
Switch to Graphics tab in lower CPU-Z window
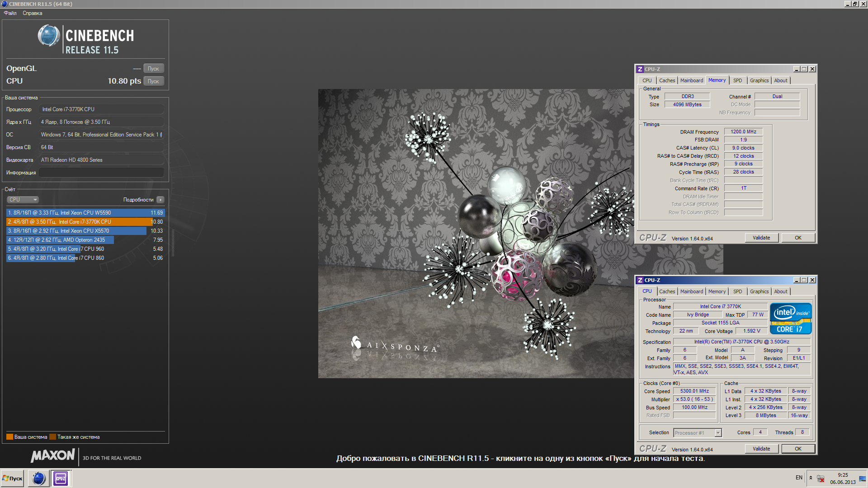[759, 291]
